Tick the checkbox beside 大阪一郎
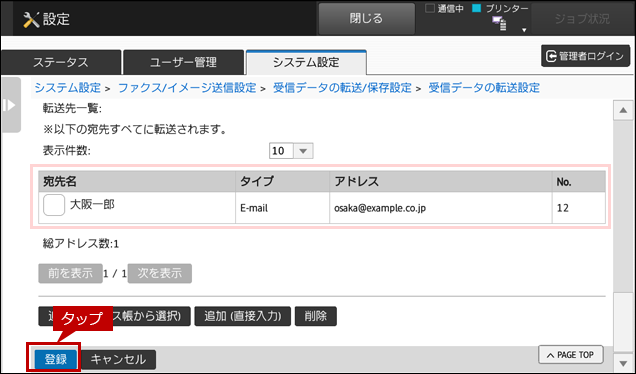Screen dimensions: 636x374 click(x=54, y=205)
